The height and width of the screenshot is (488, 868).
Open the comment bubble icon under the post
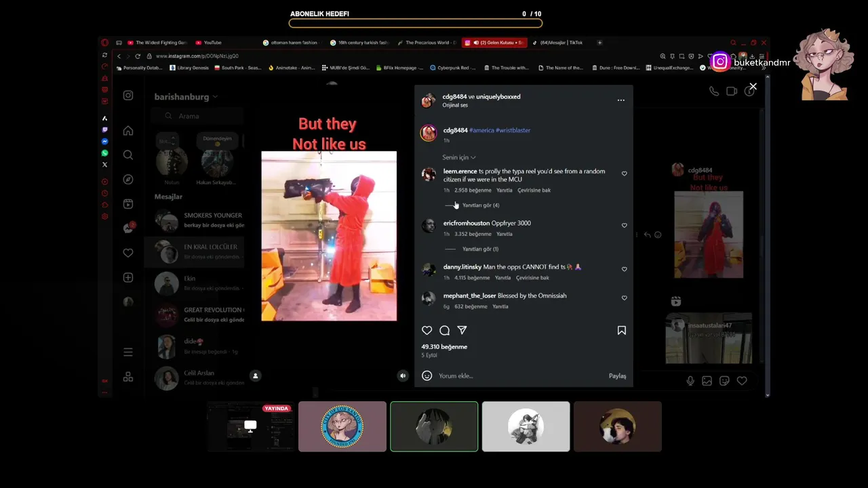pos(444,330)
